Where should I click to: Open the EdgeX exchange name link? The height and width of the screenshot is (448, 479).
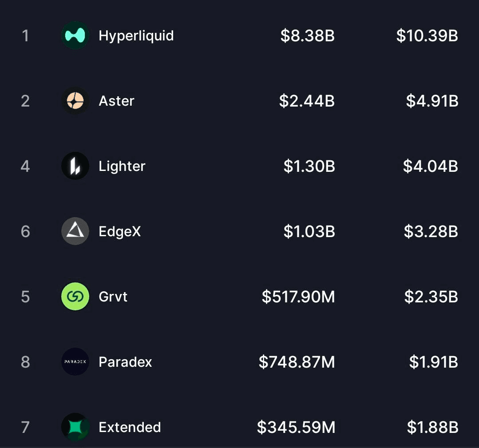[x=119, y=231]
